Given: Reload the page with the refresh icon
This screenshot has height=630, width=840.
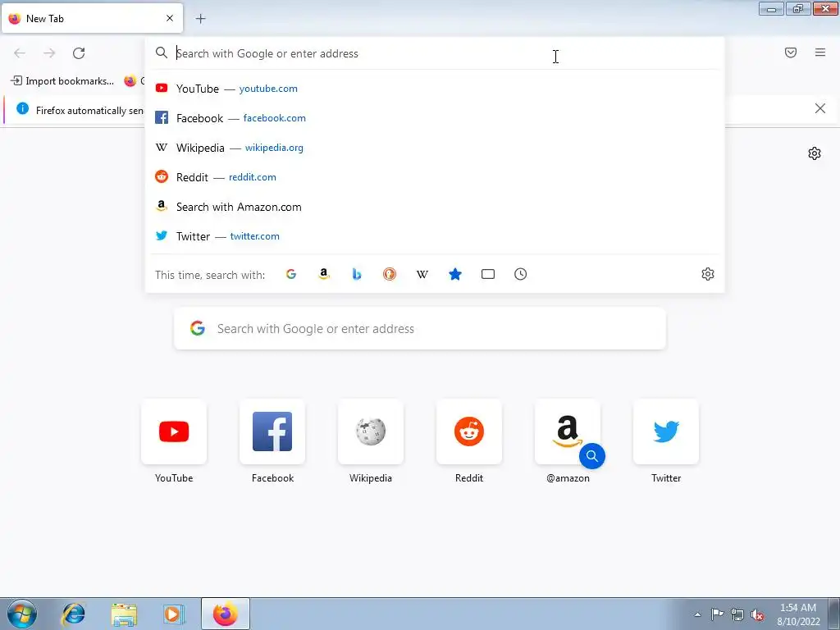Looking at the screenshot, I should coord(79,53).
